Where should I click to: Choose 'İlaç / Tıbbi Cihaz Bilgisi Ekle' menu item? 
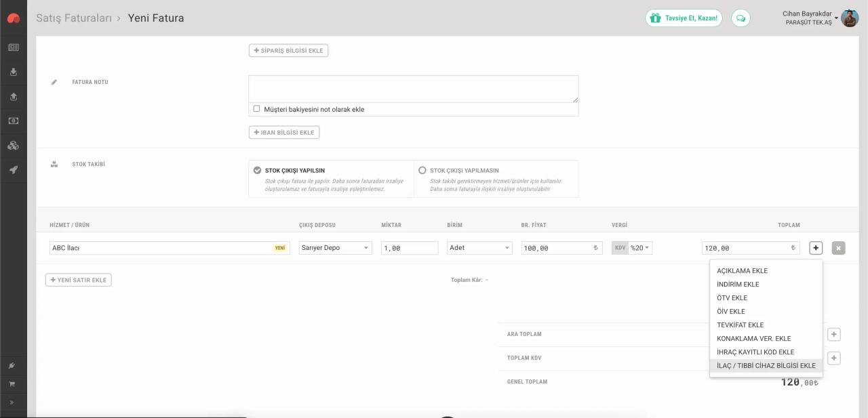[766, 366]
